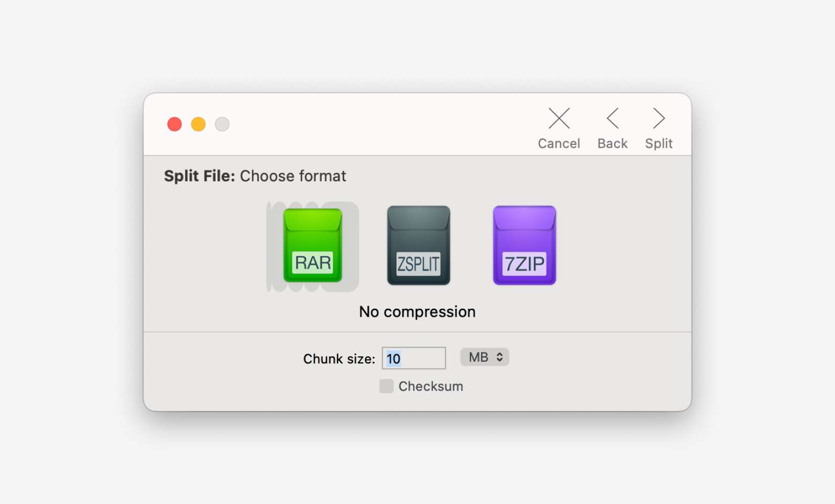Click the gray zoom window button
835x504 pixels.
(x=222, y=124)
